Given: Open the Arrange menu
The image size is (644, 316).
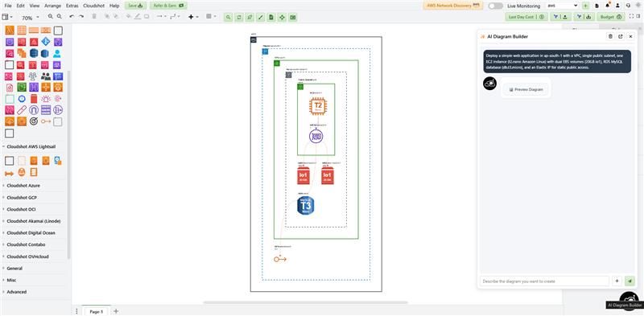Looking at the screenshot, I should coord(52,6).
